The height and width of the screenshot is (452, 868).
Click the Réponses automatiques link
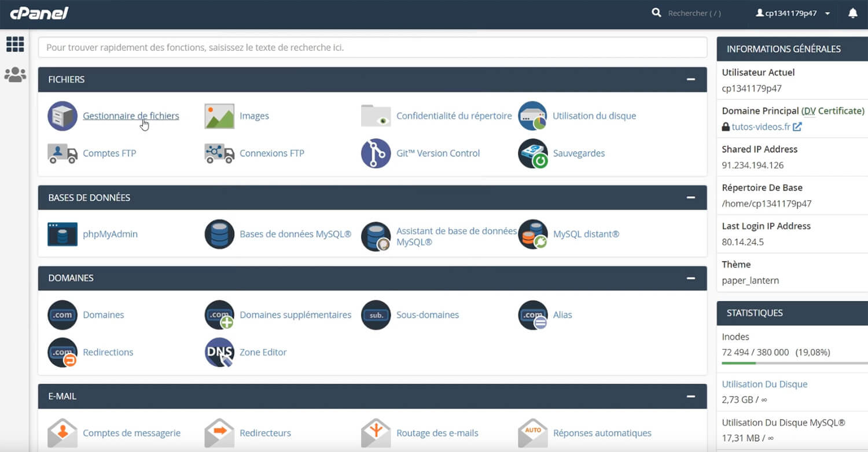click(x=602, y=433)
